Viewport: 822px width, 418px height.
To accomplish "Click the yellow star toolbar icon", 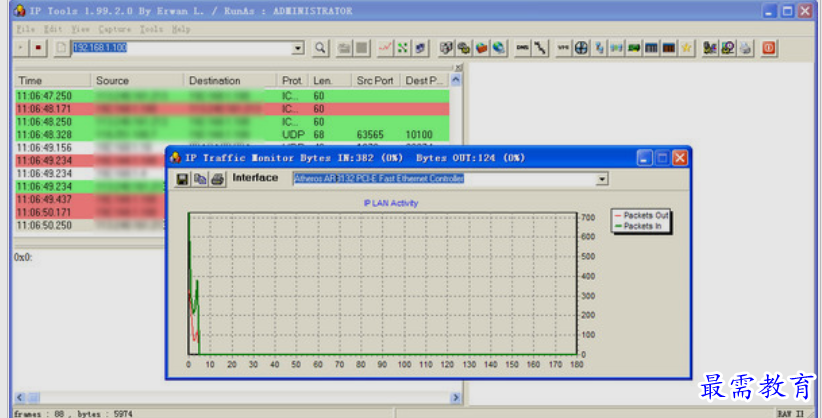I will click(x=686, y=48).
